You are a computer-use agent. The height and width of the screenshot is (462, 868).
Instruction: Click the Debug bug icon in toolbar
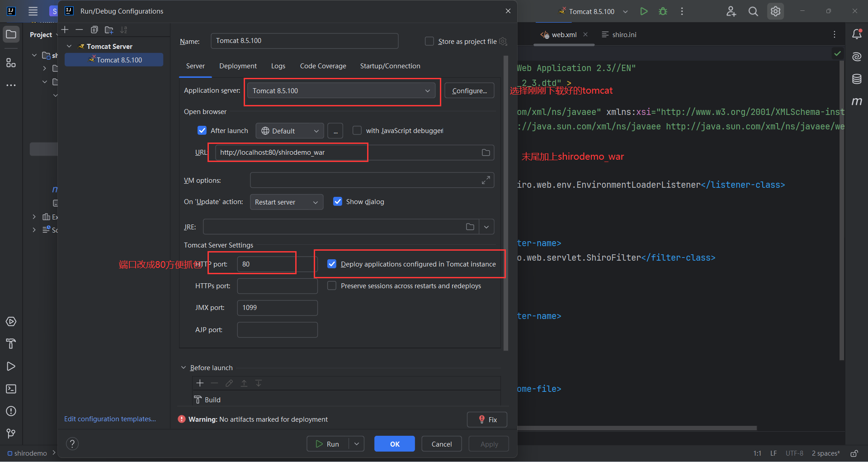tap(663, 11)
